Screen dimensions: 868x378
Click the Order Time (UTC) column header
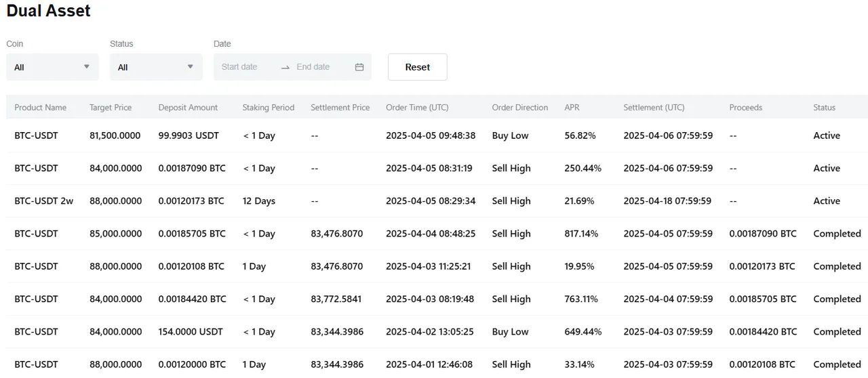pos(417,108)
